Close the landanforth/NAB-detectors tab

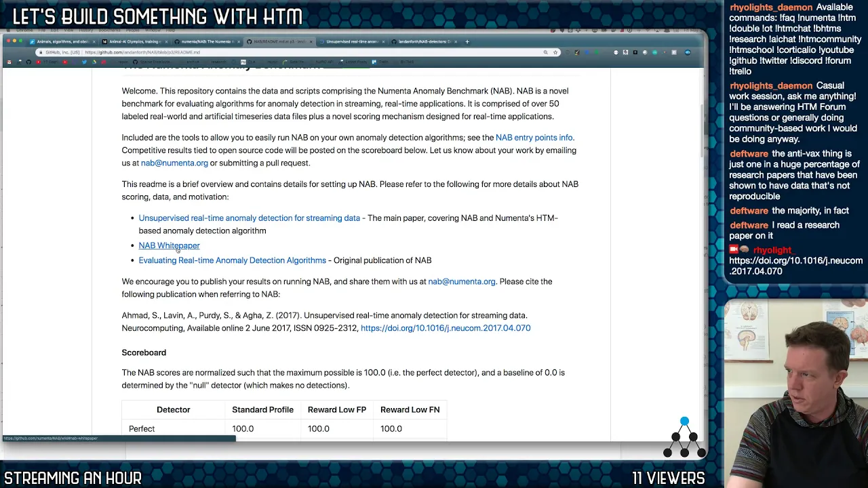click(456, 41)
